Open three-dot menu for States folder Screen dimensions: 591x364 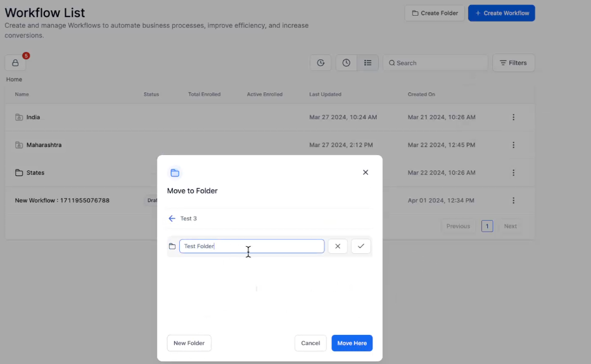click(x=513, y=173)
